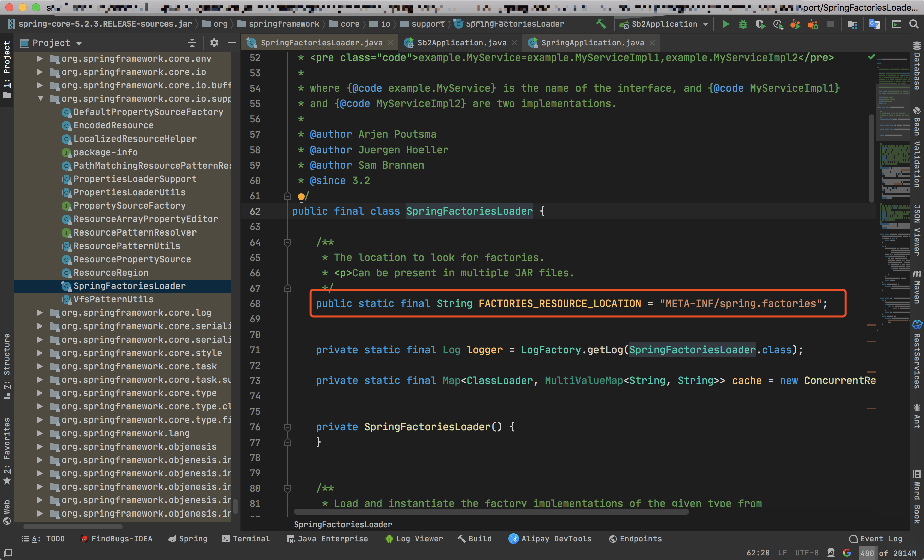Open the Database side panel
This screenshot has width=924, height=560.
point(917,66)
